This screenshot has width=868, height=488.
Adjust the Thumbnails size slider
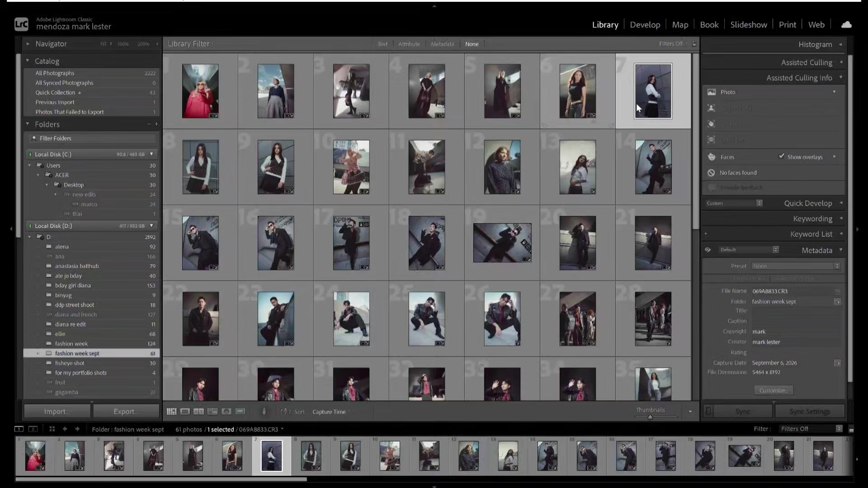tap(650, 417)
